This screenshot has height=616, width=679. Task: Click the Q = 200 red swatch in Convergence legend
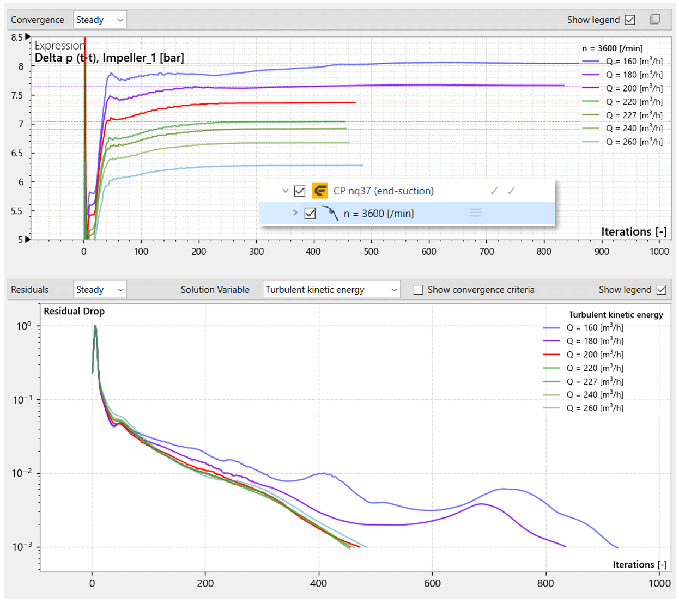point(591,88)
